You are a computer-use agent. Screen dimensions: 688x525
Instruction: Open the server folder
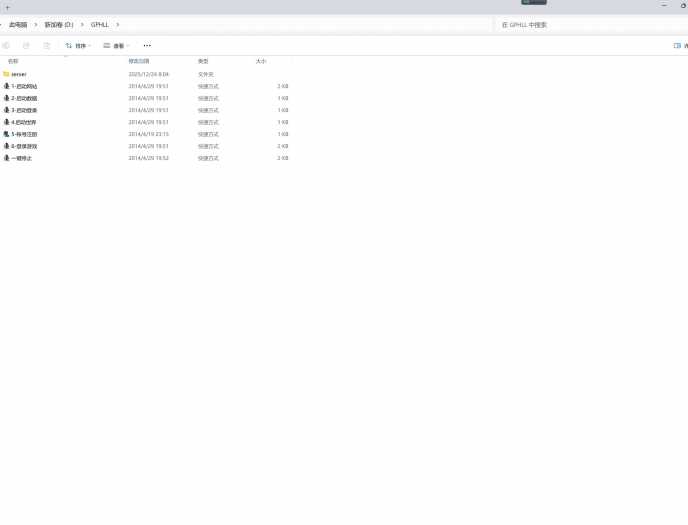[6, 74]
